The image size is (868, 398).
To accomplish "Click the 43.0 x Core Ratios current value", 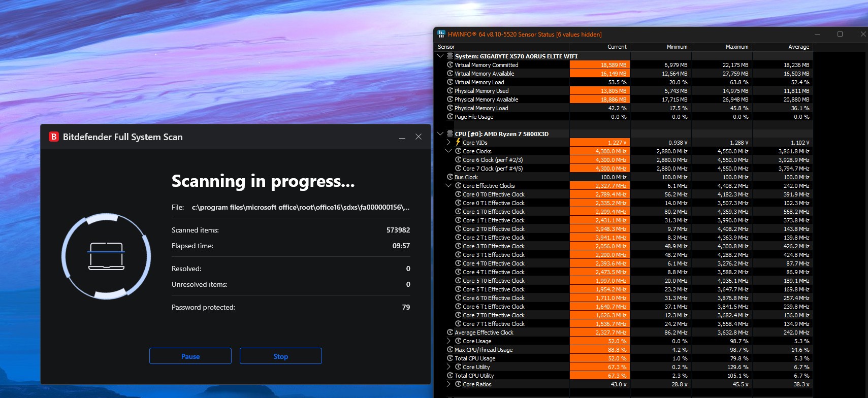I will point(600,384).
